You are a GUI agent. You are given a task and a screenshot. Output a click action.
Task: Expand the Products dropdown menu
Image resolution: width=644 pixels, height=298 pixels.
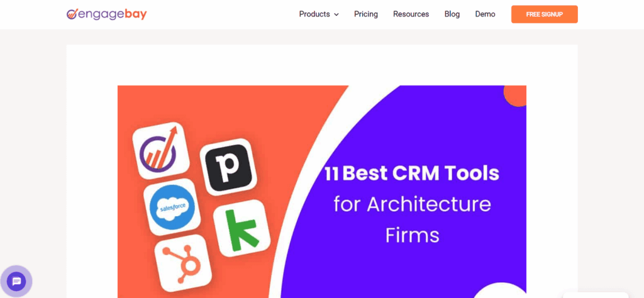click(319, 14)
